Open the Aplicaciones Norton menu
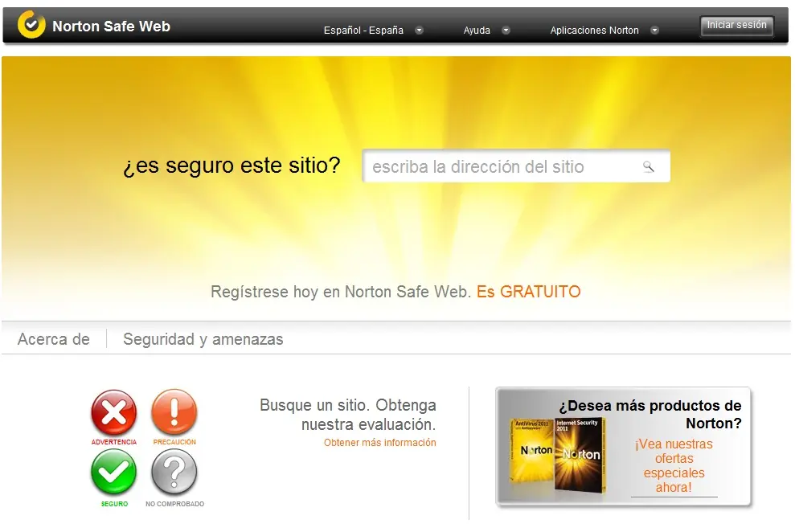Screen dimensions: 795x532 pos(594,31)
